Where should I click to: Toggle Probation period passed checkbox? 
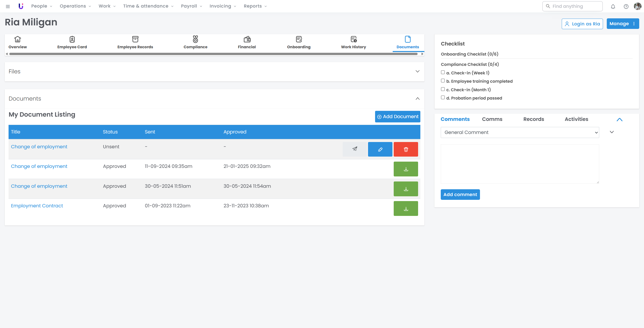pyautogui.click(x=443, y=98)
